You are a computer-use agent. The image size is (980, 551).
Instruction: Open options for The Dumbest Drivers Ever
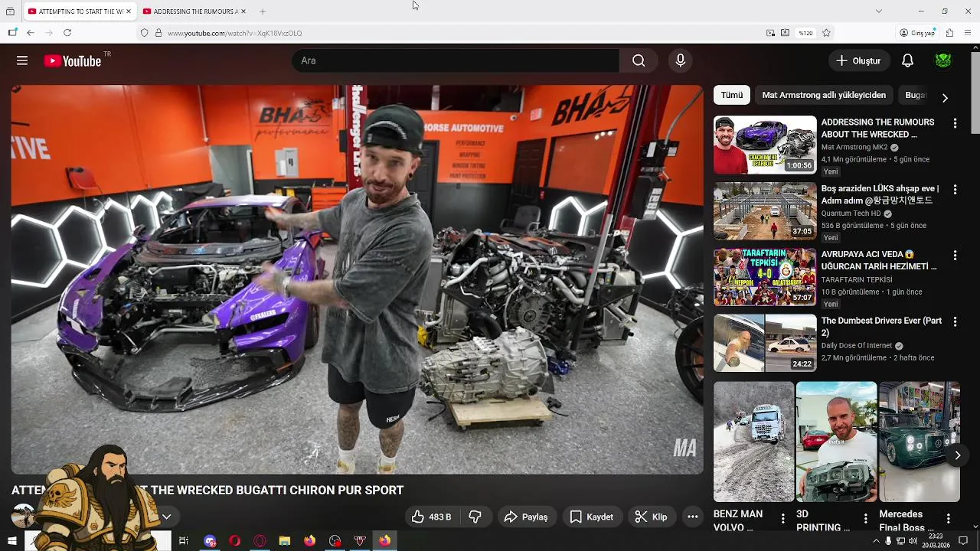tap(955, 322)
